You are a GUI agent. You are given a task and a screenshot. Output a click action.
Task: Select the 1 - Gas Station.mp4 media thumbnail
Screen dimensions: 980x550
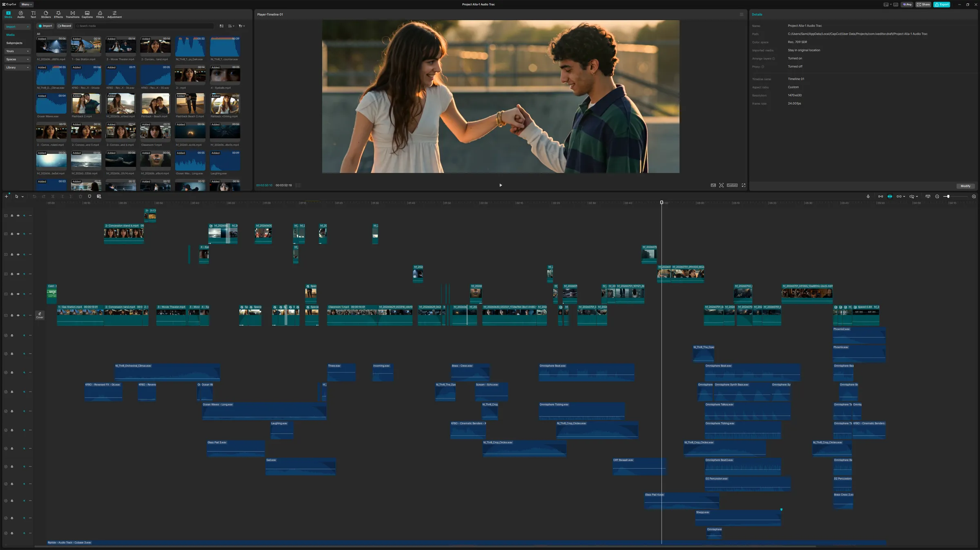pos(86,46)
